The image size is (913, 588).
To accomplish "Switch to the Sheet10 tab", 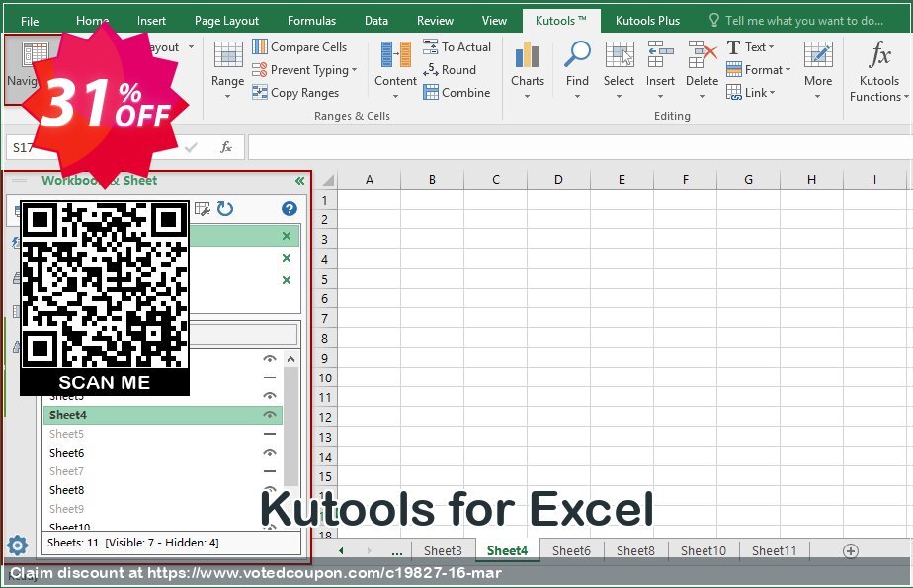I will click(704, 550).
